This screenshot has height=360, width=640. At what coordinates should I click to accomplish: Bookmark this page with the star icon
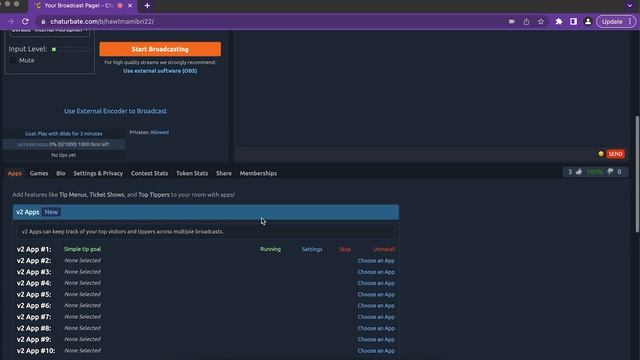click(x=541, y=22)
